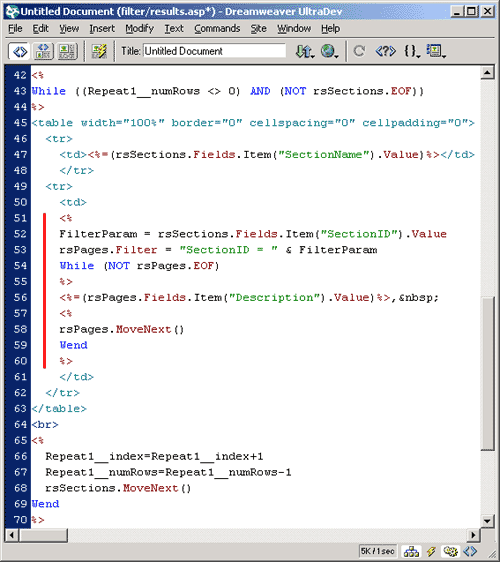Open Preview in Browser globe dropdown
Image resolution: width=500 pixels, height=562 pixels.
point(329,51)
